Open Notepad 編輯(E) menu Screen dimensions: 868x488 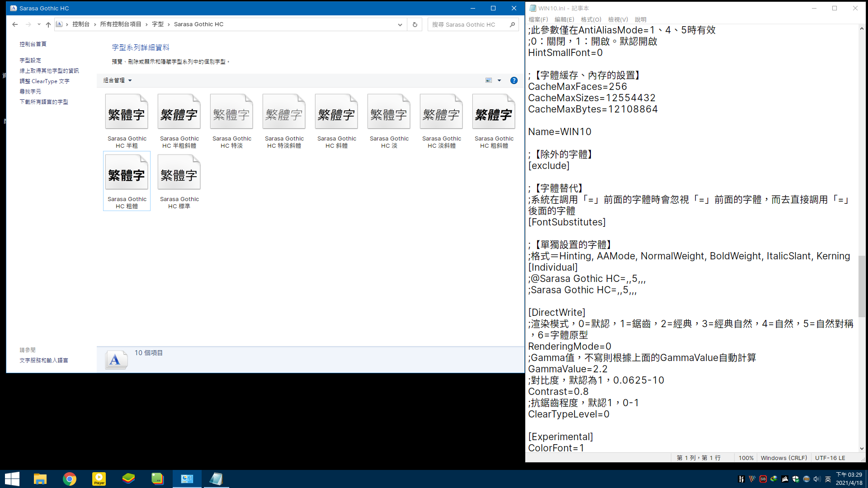click(564, 19)
